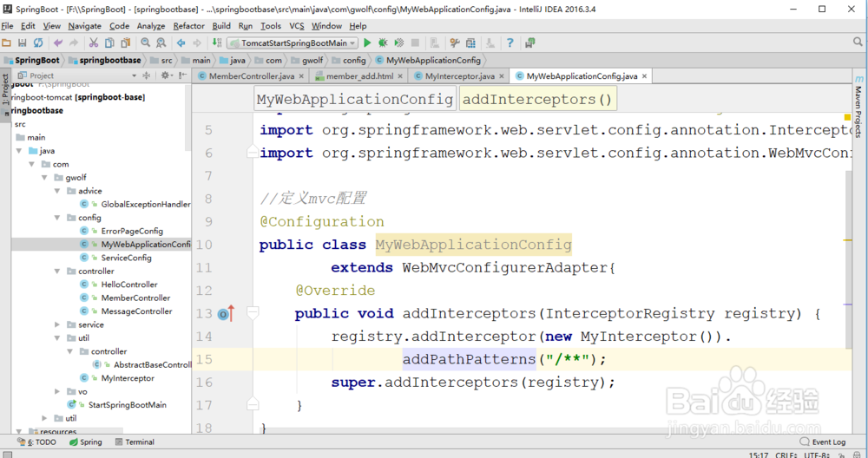Click the Hide Project panel icon
868x458 pixels.
[x=183, y=75]
